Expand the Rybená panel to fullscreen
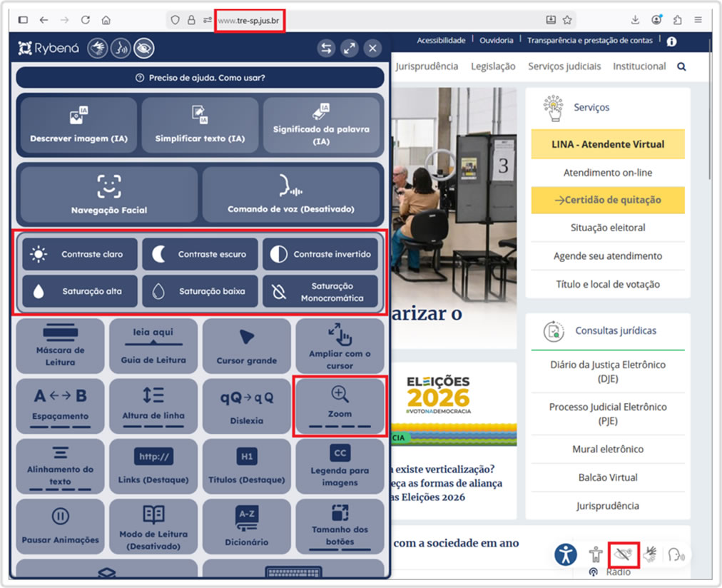 coord(349,49)
